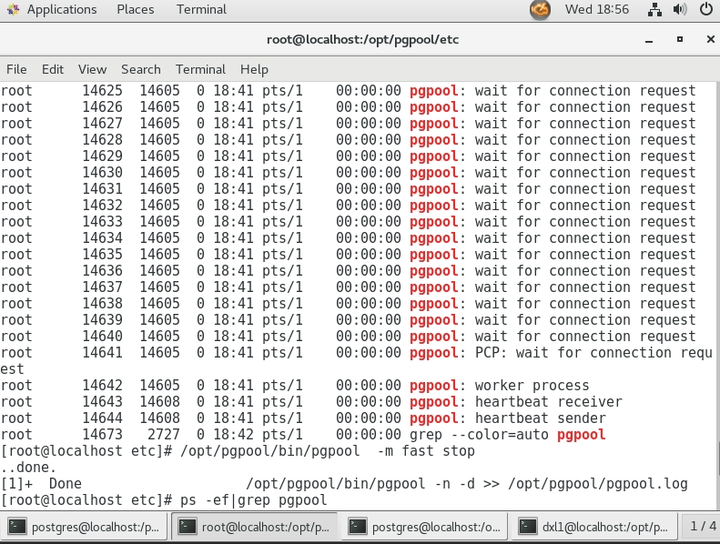Click the volume speaker icon
Viewport: 720px width, 544px height.
(x=680, y=10)
